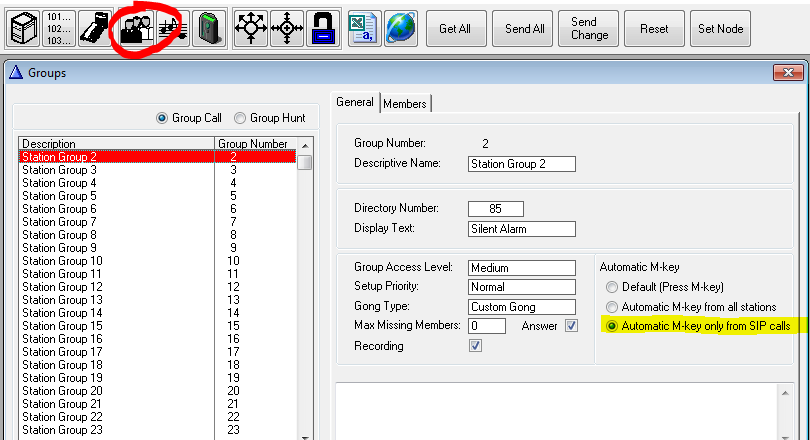Select Automatic M-key only from SIP calls
The width and height of the screenshot is (810, 440).
pos(612,326)
